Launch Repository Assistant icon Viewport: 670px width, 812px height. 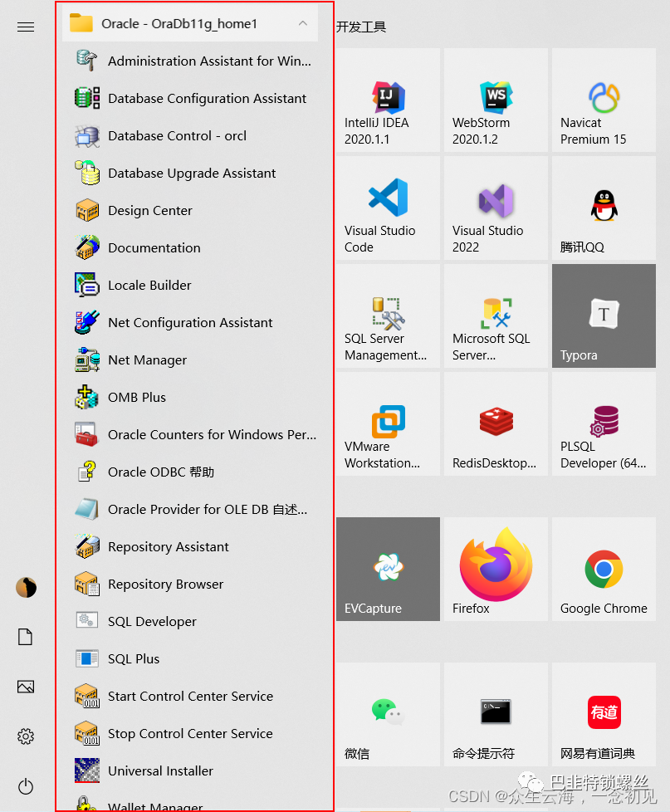pyautogui.click(x=87, y=546)
